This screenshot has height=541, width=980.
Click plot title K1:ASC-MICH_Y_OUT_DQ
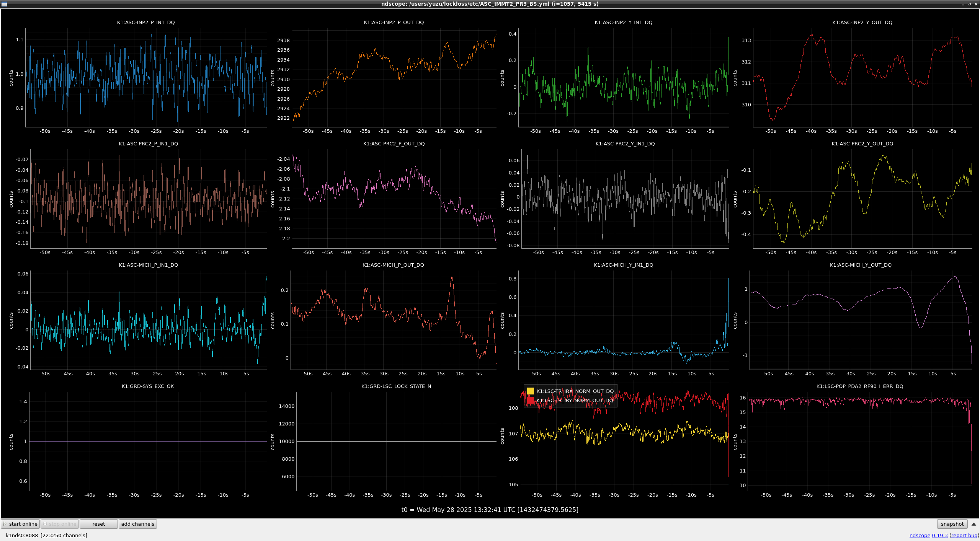click(x=861, y=265)
